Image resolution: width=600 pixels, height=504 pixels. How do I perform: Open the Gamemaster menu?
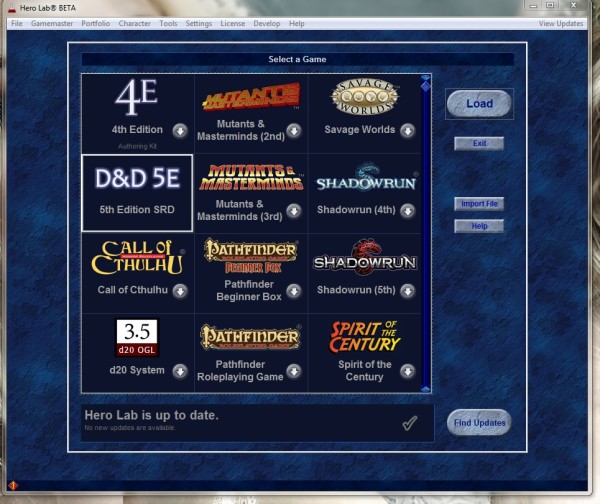52,24
